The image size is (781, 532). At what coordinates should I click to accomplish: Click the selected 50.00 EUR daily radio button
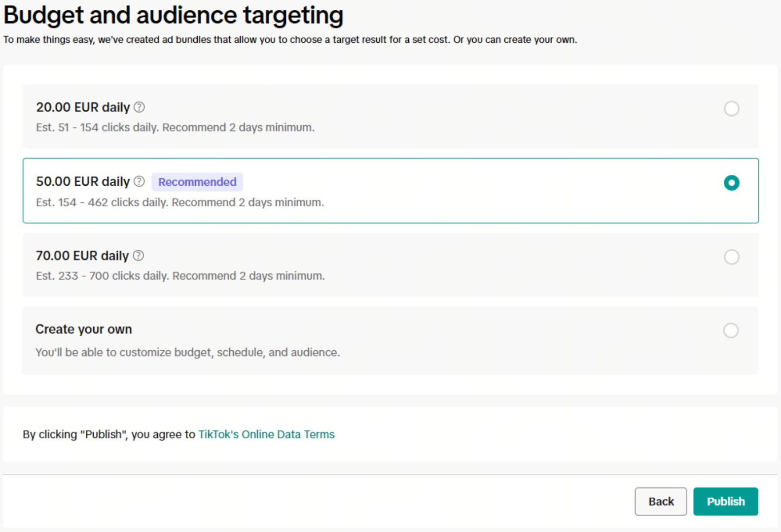tap(731, 183)
